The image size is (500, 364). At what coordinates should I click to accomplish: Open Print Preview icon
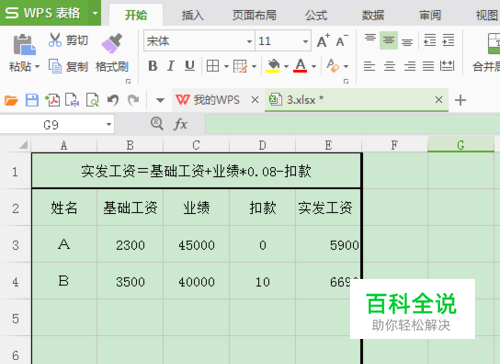coord(92,100)
